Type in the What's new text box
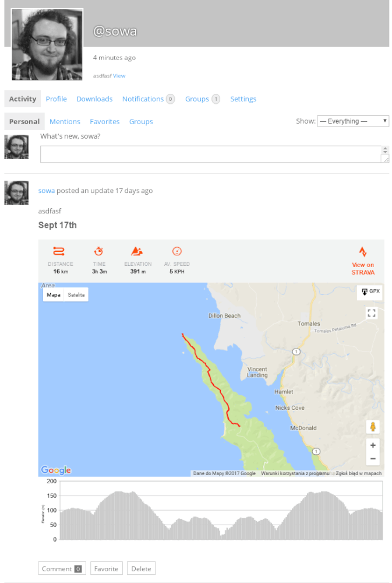392x583 pixels. [x=210, y=154]
